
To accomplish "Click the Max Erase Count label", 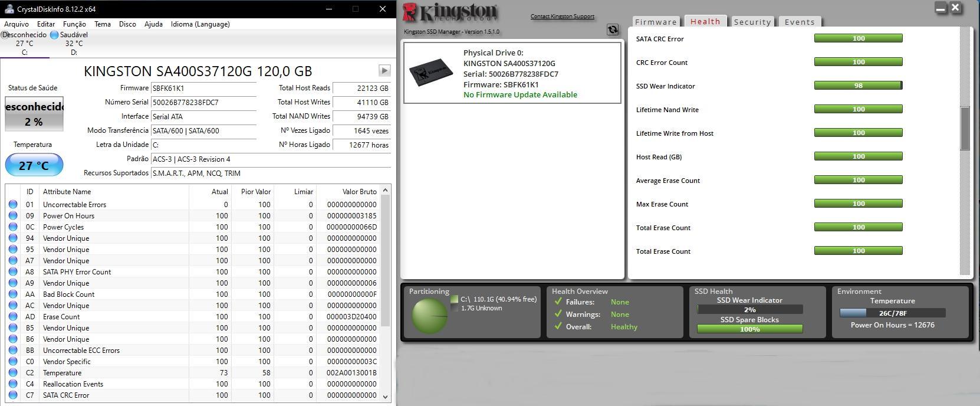I will click(x=662, y=204).
